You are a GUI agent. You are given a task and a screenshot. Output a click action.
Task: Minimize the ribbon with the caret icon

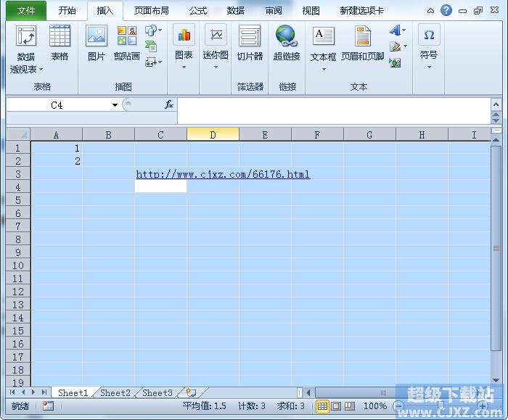pos(430,11)
